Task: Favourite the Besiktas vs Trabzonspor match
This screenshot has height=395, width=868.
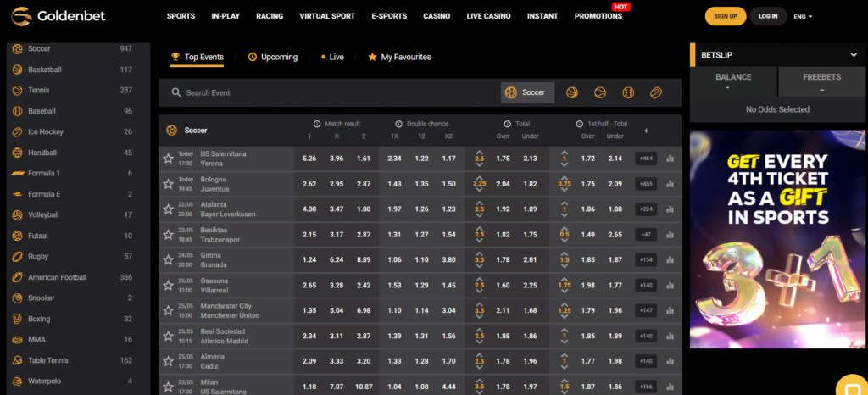Action: [169, 235]
